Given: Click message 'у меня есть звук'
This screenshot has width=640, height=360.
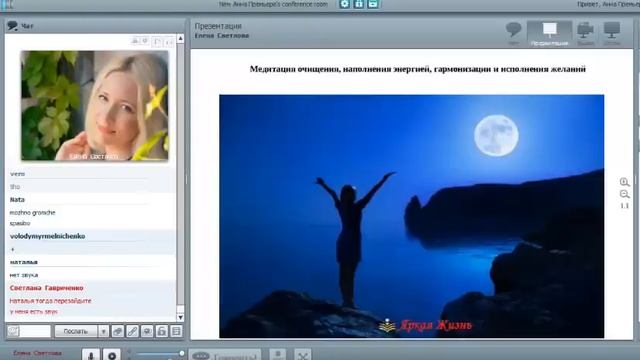Looking at the screenshot, I should pyautogui.click(x=33, y=311).
